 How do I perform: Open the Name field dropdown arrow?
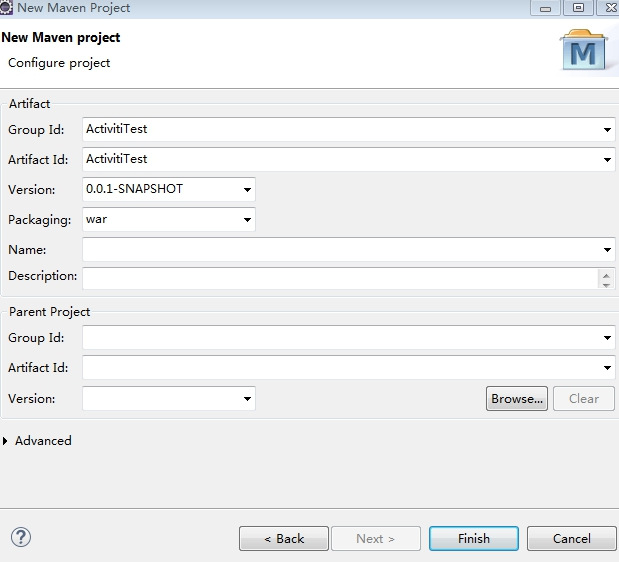(607, 249)
